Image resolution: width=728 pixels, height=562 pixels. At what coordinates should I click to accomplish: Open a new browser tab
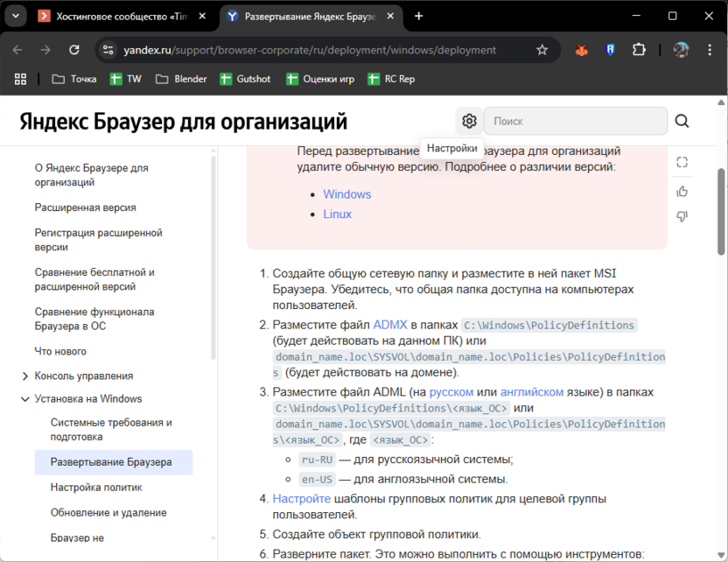419,16
